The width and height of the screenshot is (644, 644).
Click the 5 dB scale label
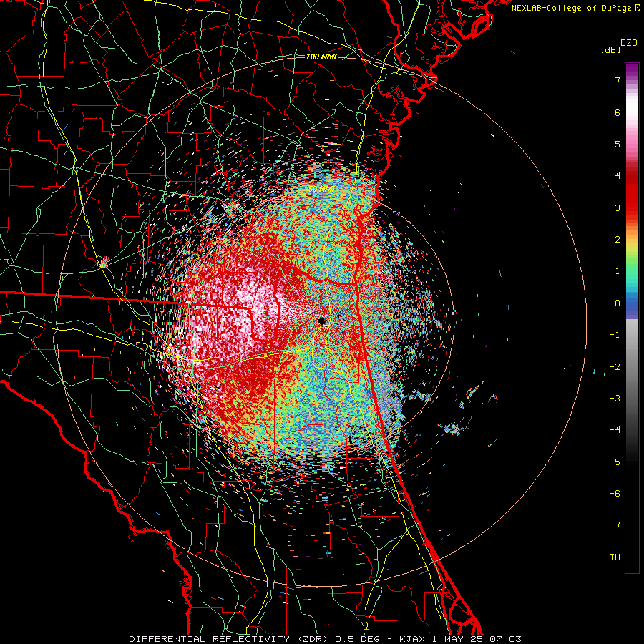pyautogui.click(x=618, y=144)
